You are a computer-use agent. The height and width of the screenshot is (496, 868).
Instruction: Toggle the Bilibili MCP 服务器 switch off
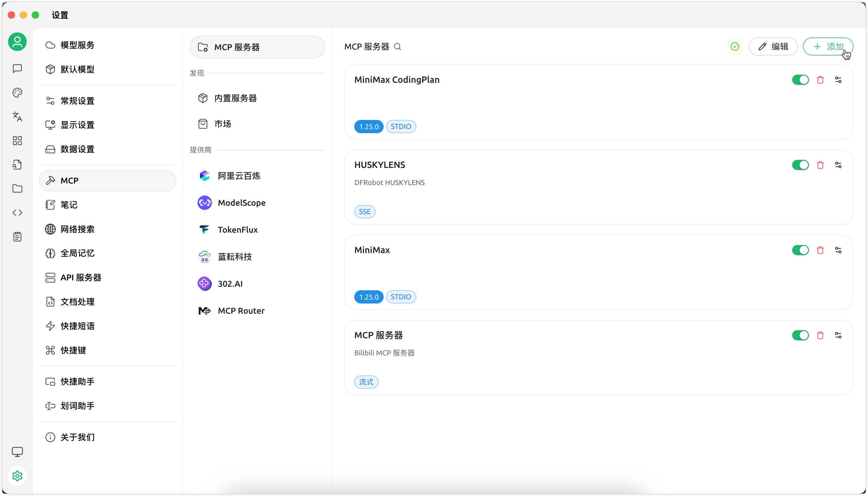[800, 335]
